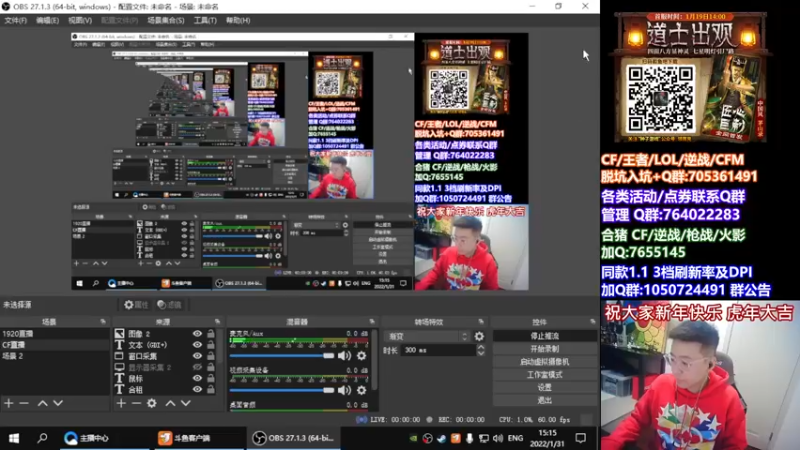Pop out the 场景 dock panel
This screenshot has height=450, width=800.
pyautogui.click(x=103, y=322)
